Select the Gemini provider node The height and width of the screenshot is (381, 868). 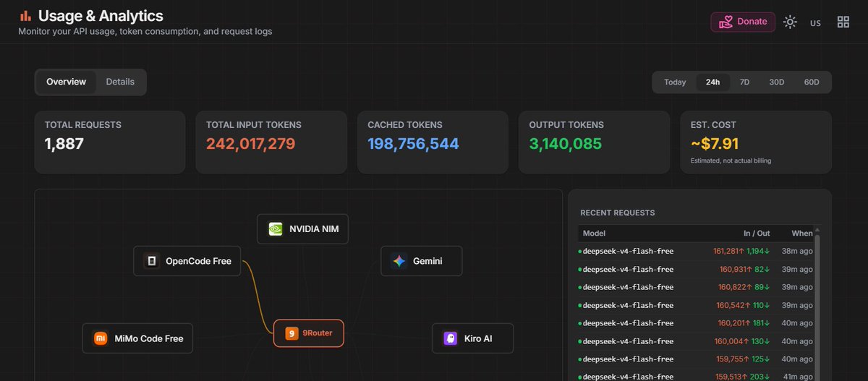[x=422, y=261]
